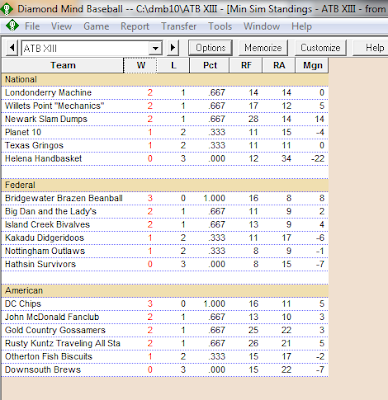Open the View menu

(x=61, y=26)
